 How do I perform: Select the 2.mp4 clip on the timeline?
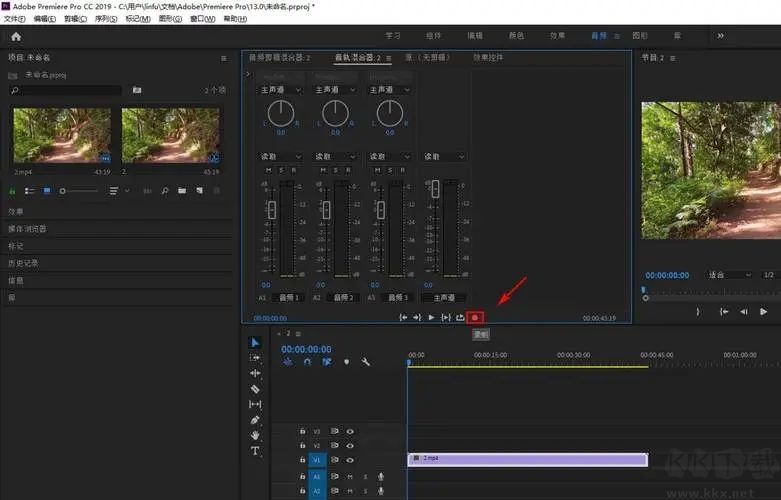[x=527, y=460]
